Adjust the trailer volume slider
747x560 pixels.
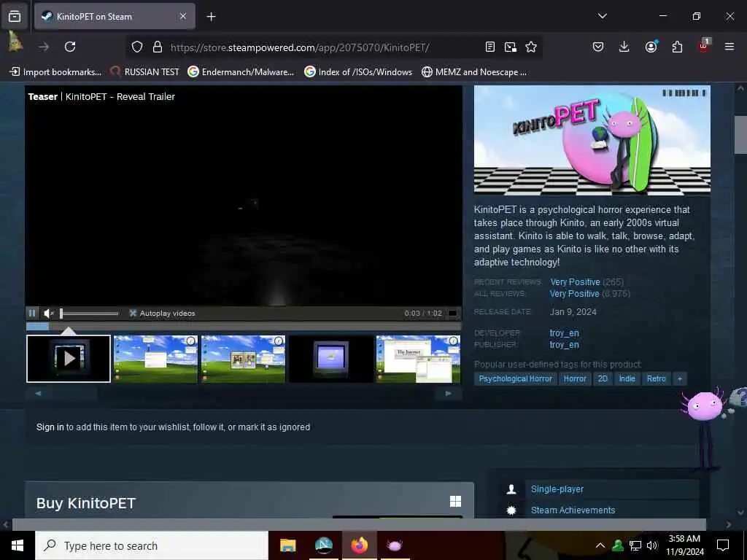point(89,314)
